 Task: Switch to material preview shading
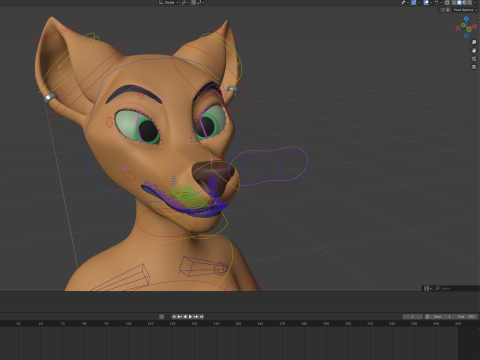click(x=465, y=2)
